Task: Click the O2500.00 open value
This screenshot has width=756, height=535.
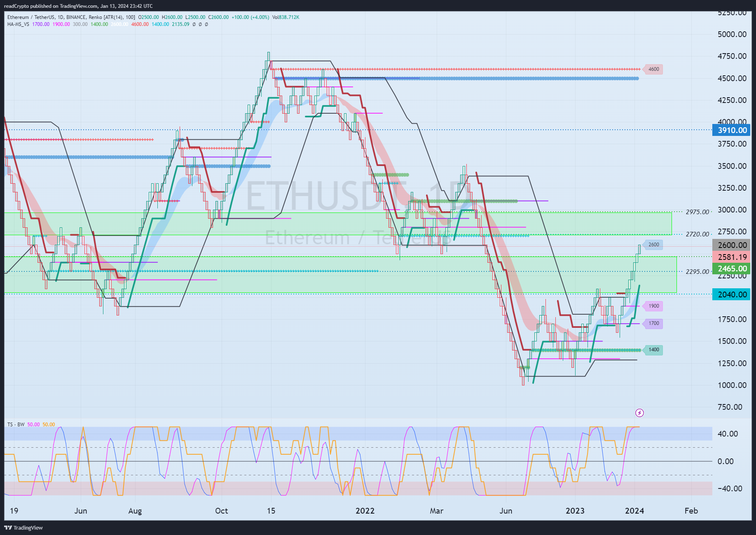Action: pyautogui.click(x=148, y=17)
